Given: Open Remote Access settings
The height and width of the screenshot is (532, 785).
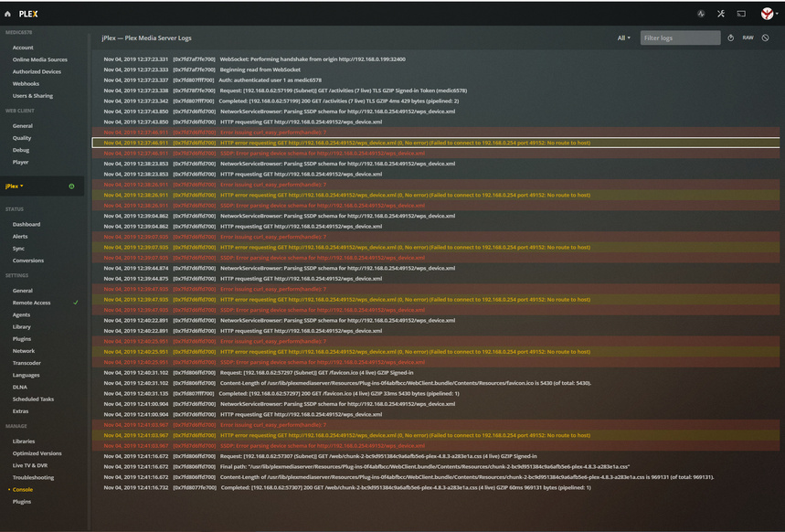Looking at the screenshot, I should (x=32, y=303).
